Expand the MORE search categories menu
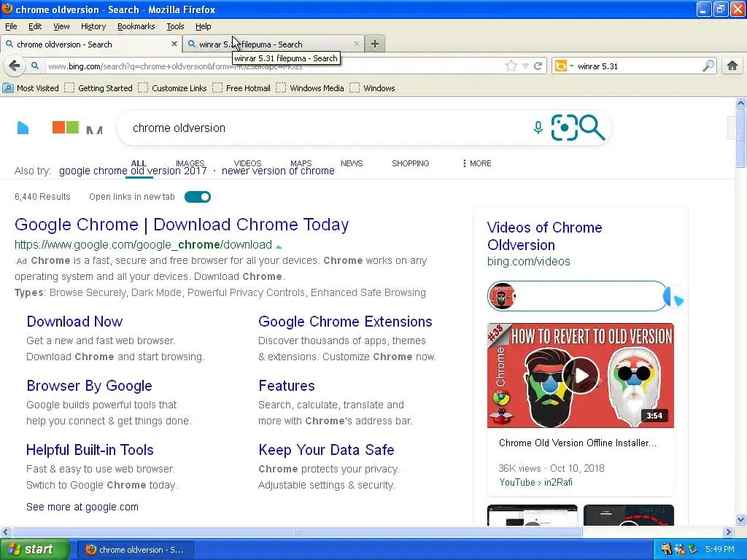Image resolution: width=747 pixels, height=560 pixels. coord(476,163)
